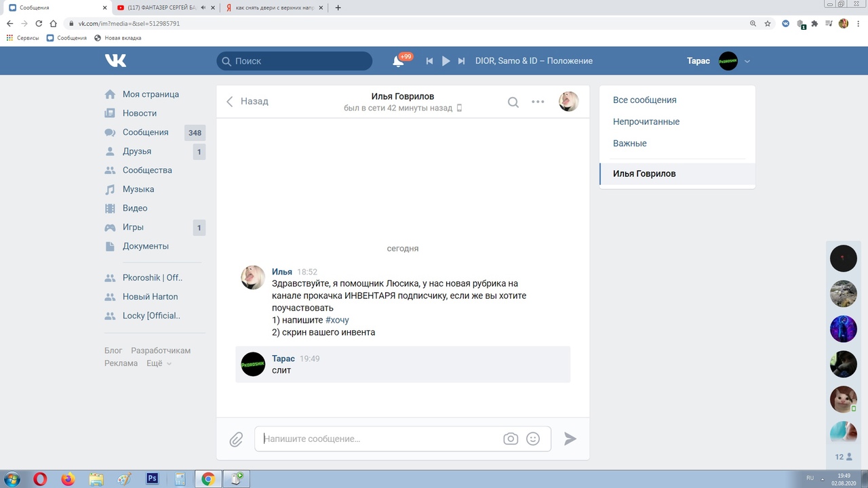This screenshot has width=868, height=488.
Task: Open the camera photo attachment icon
Action: (511, 439)
